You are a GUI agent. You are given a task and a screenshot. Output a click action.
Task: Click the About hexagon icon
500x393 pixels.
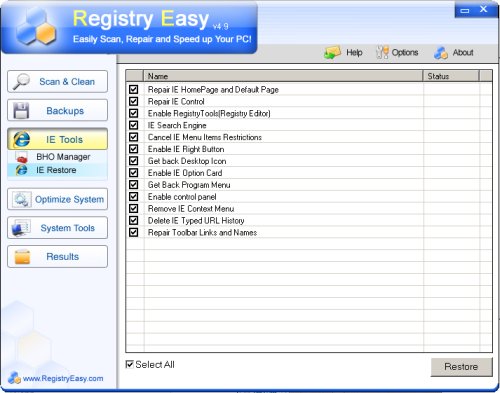pos(441,53)
